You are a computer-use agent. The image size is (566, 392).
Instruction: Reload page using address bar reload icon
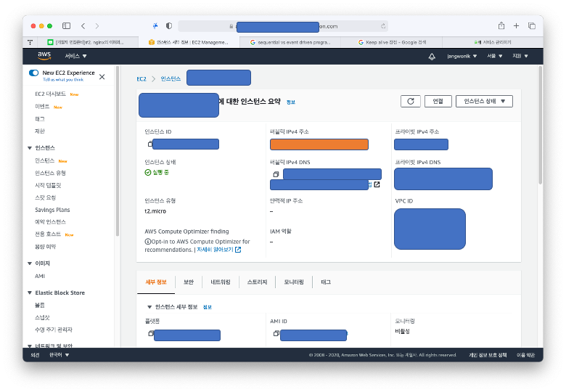(x=383, y=26)
